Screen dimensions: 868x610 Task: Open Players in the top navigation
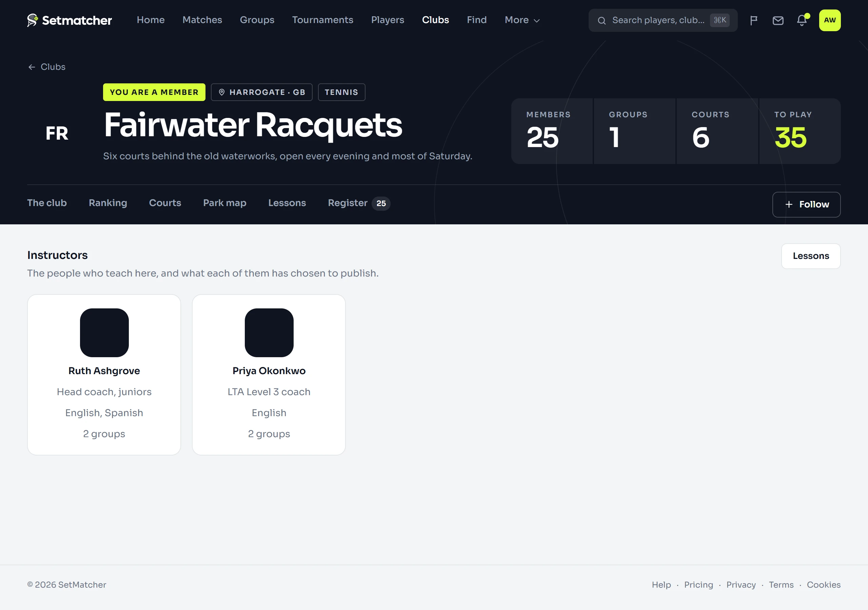(x=388, y=20)
